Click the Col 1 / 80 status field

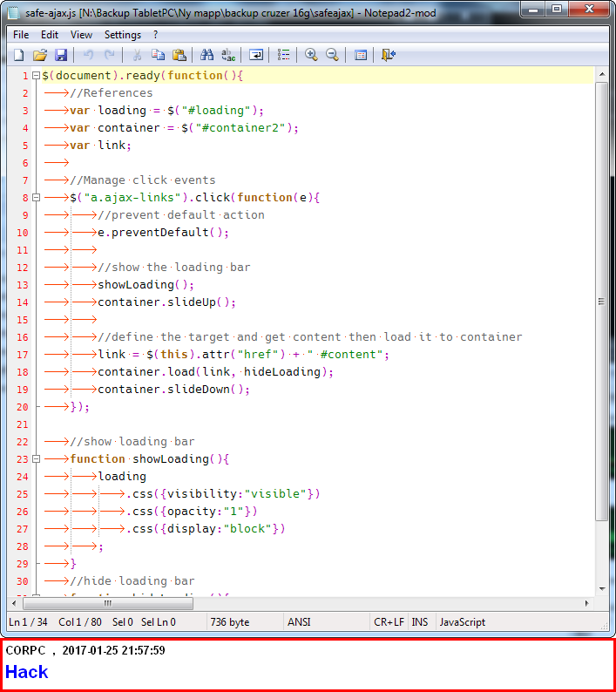point(80,622)
